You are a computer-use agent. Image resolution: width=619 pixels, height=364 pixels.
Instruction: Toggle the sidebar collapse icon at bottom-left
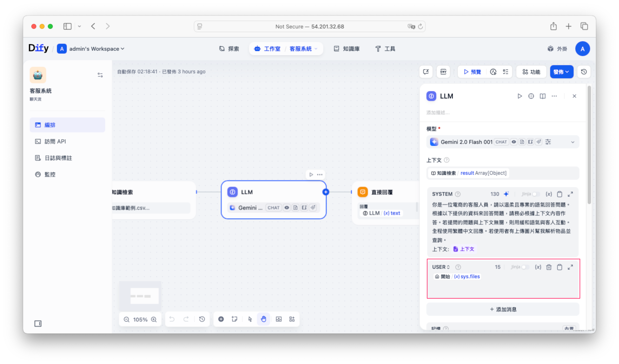click(x=38, y=323)
